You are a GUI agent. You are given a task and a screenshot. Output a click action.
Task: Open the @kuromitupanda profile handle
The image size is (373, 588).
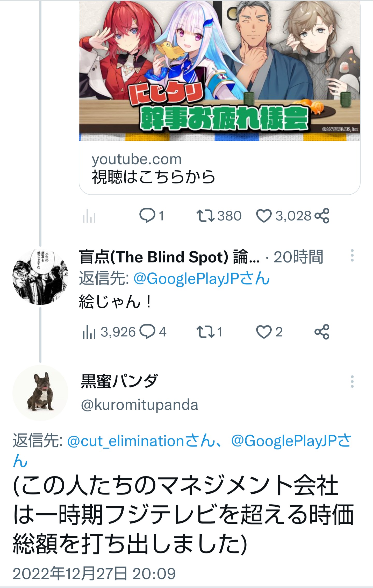coord(139,405)
